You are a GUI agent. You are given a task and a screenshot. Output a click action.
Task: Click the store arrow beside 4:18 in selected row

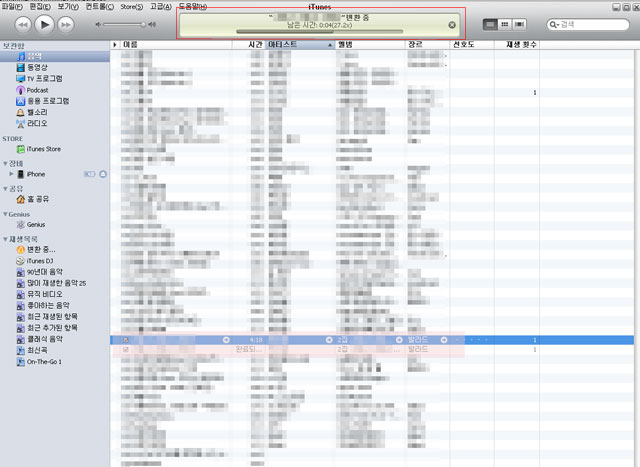(226, 340)
